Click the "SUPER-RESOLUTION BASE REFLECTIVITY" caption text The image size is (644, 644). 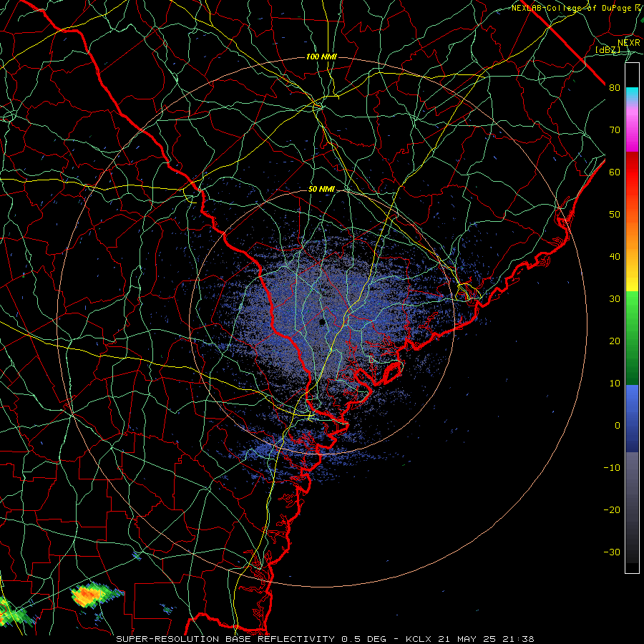225,639
